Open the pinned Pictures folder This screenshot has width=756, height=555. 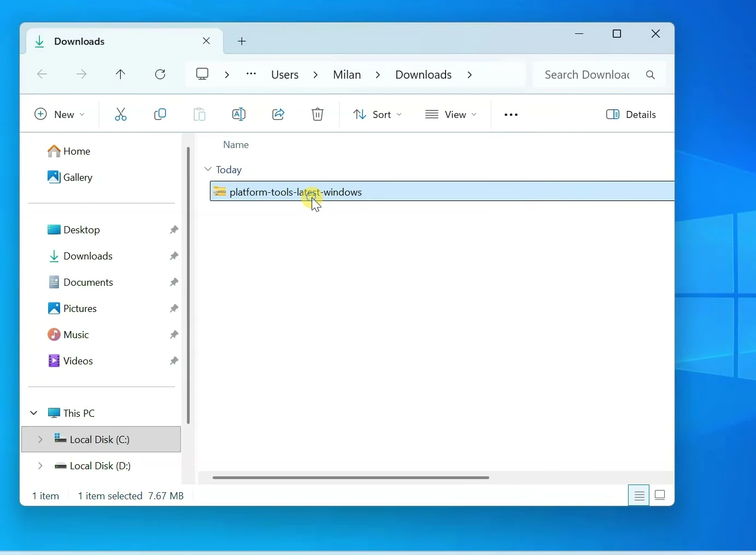click(x=72, y=309)
